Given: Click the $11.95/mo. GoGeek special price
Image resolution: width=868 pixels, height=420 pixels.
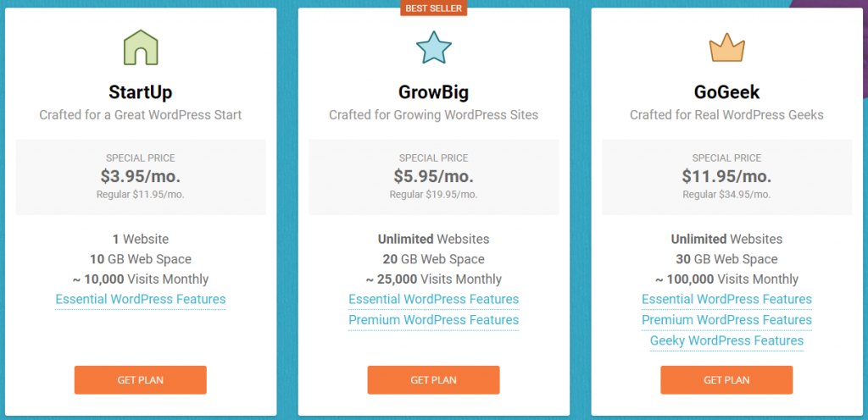Looking at the screenshot, I should pos(726,176).
